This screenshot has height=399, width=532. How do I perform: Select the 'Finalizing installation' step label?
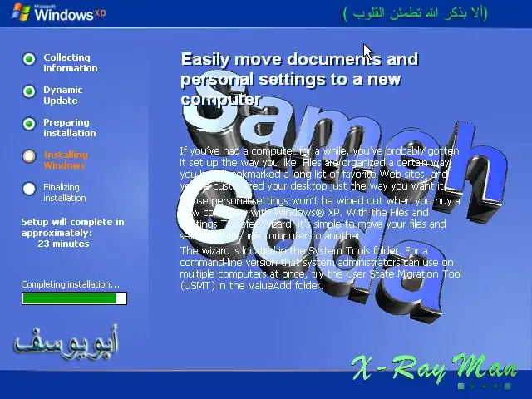pos(65,192)
